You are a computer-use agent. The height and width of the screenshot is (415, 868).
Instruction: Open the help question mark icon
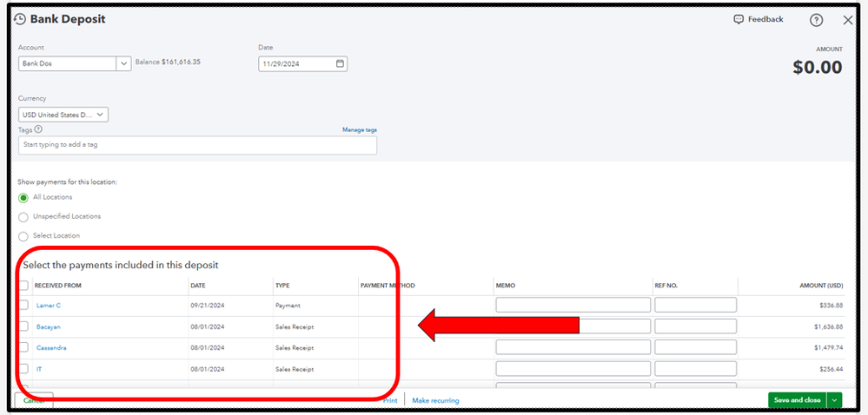click(x=816, y=20)
